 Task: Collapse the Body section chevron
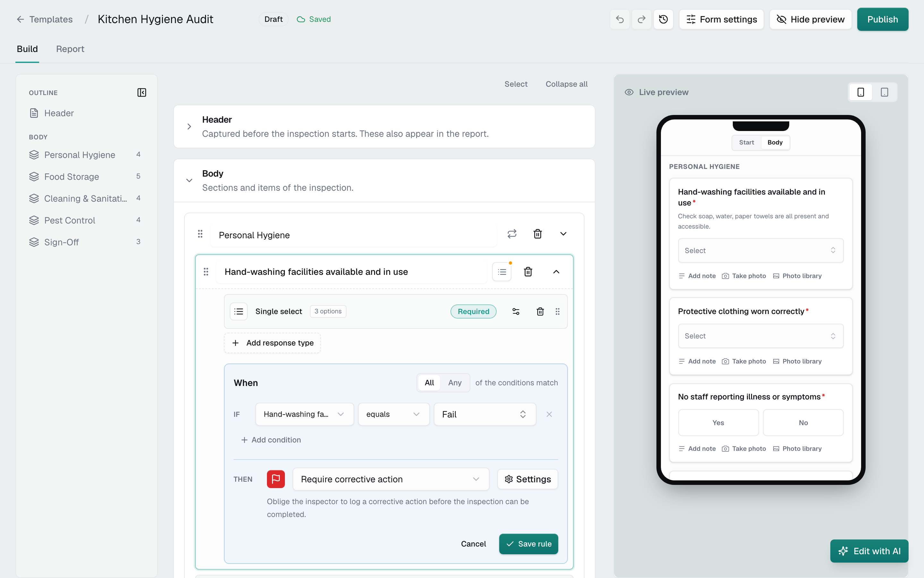click(x=189, y=180)
